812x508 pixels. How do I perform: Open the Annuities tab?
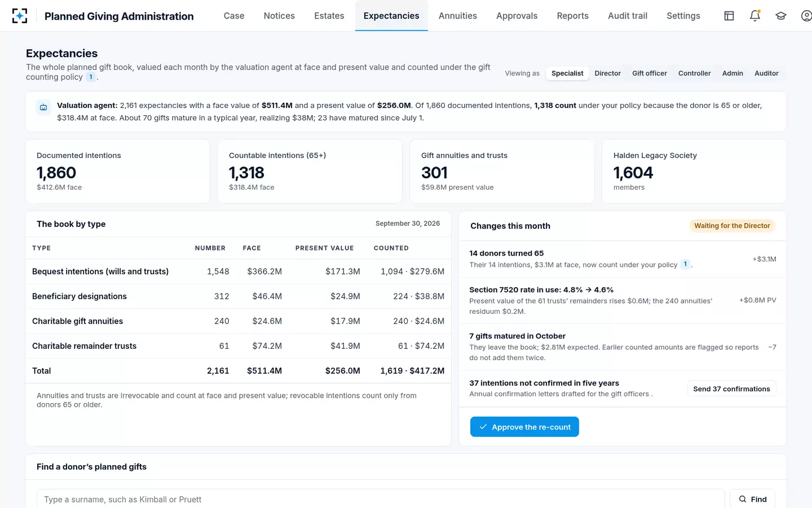click(458, 16)
